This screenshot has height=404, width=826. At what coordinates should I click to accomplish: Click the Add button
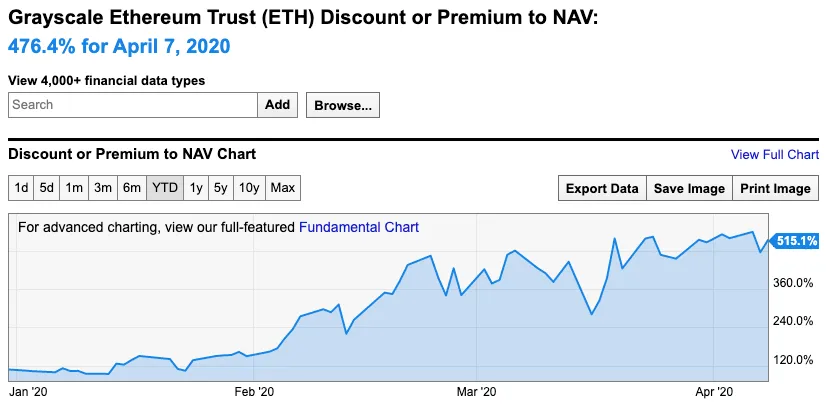[x=278, y=105]
